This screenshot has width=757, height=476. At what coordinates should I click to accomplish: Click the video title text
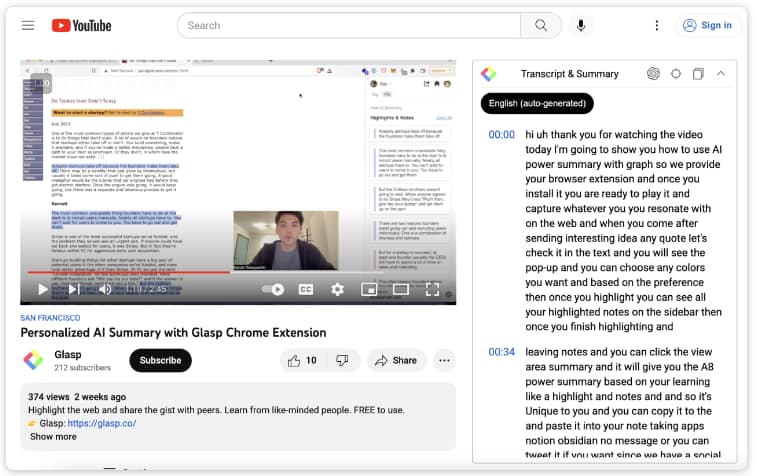coord(173,333)
